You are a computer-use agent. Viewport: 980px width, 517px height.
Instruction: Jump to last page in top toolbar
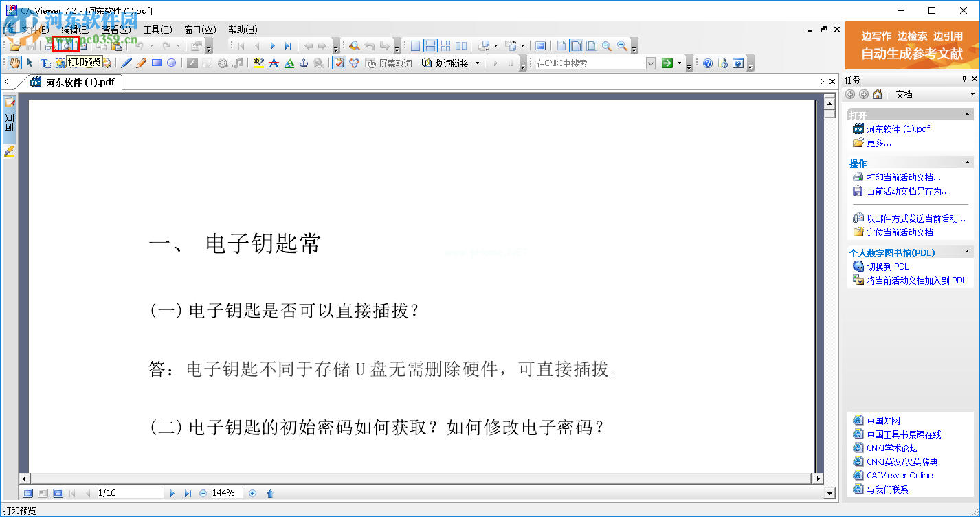coord(288,46)
